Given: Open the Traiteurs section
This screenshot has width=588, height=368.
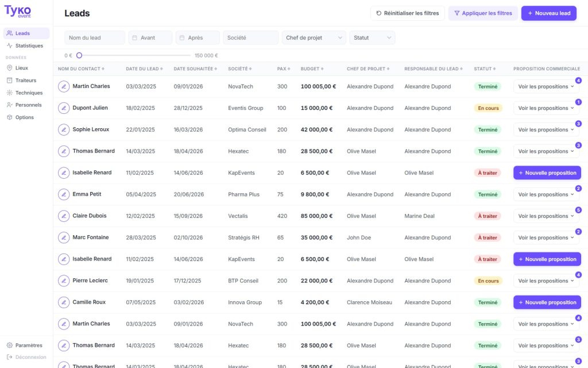Looking at the screenshot, I should click(x=26, y=80).
